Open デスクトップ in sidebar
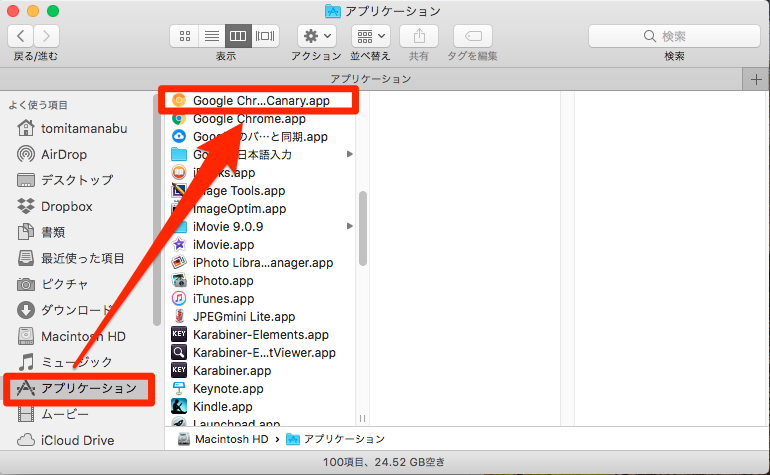The width and height of the screenshot is (770, 475). 65,180
